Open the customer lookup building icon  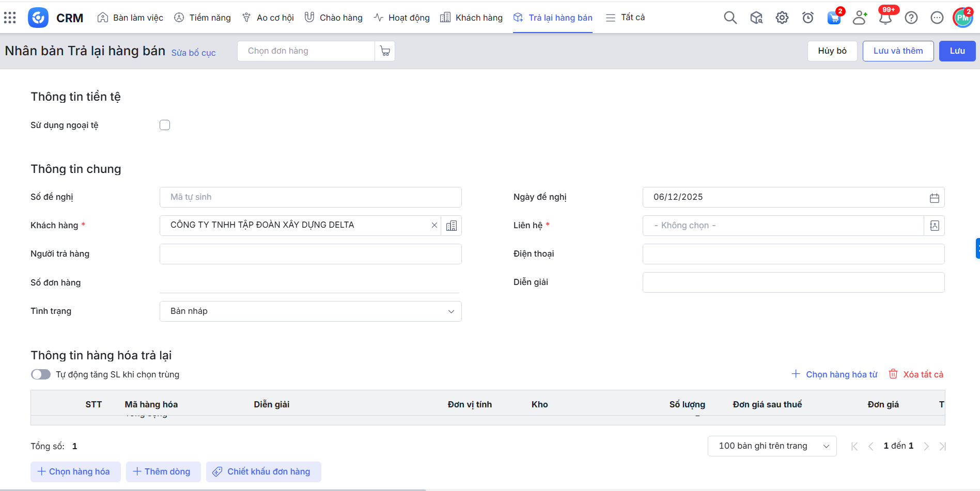coord(451,226)
